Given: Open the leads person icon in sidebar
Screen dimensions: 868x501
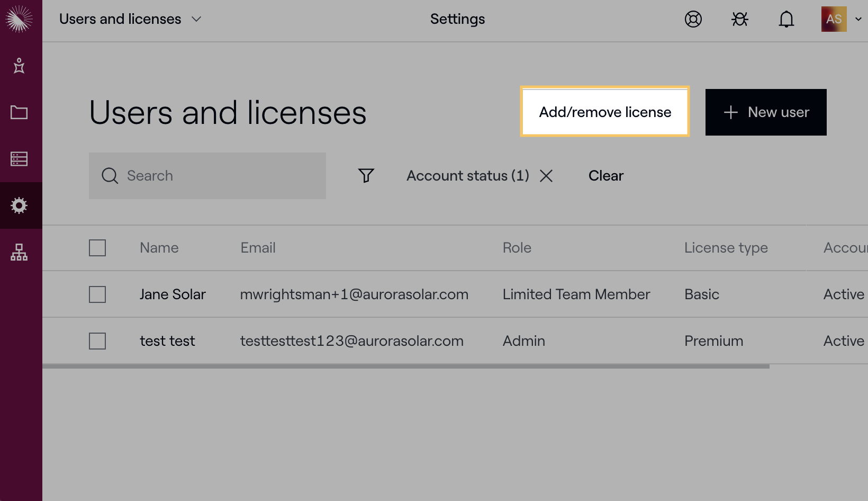Looking at the screenshot, I should point(19,66).
